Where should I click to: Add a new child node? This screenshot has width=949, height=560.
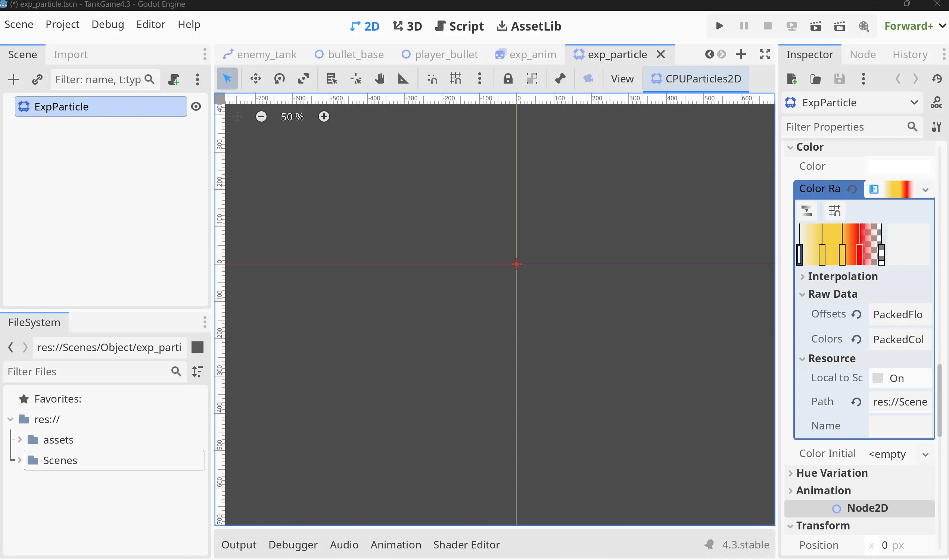pos(13,79)
